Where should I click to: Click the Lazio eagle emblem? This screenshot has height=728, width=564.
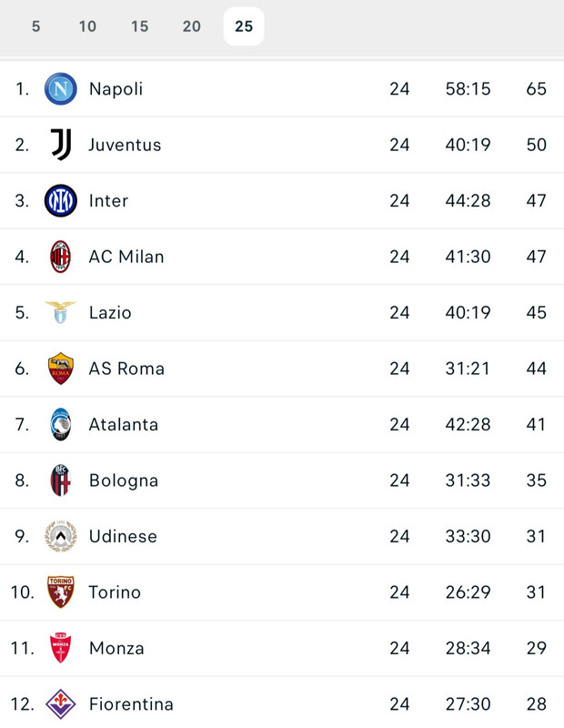(x=60, y=312)
